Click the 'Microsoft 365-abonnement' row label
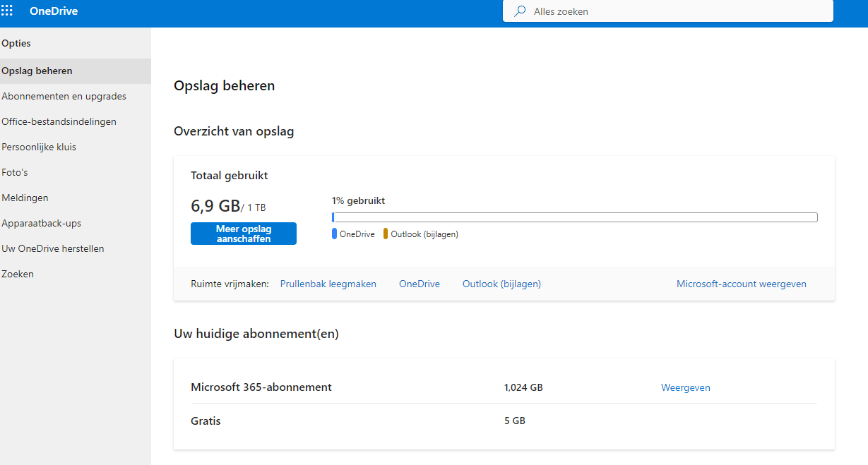The height and width of the screenshot is (465, 868). tap(261, 387)
